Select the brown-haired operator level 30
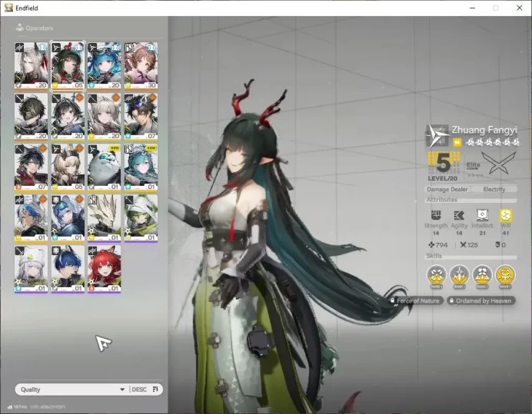 (x=141, y=66)
